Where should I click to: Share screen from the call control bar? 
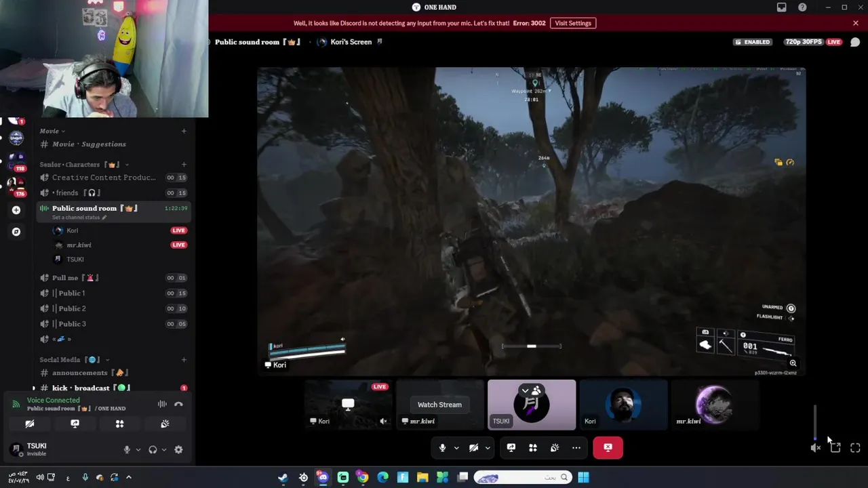(511, 447)
